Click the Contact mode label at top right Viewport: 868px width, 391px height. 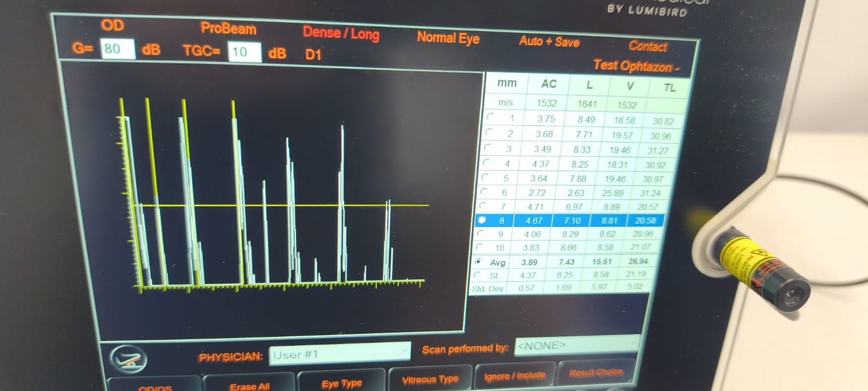coord(647,46)
